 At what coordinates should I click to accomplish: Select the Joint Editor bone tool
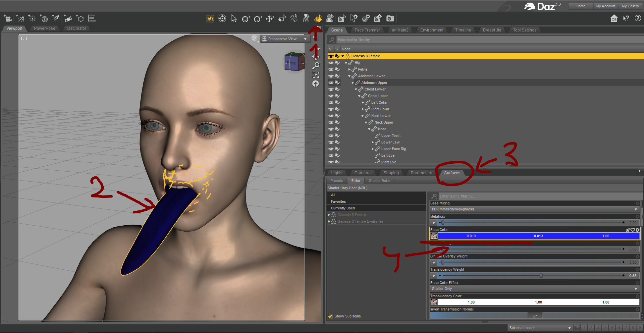pyautogui.click(x=294, y=19)
